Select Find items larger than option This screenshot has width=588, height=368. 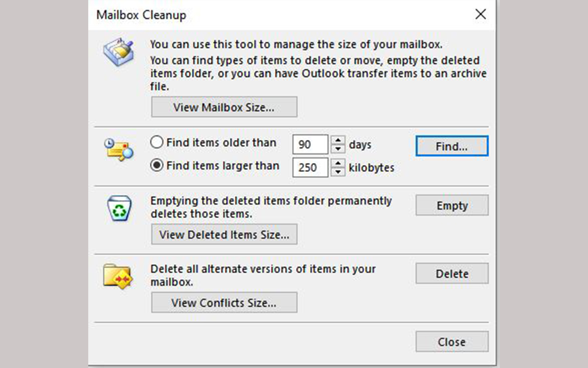click(x=157, y=166)
